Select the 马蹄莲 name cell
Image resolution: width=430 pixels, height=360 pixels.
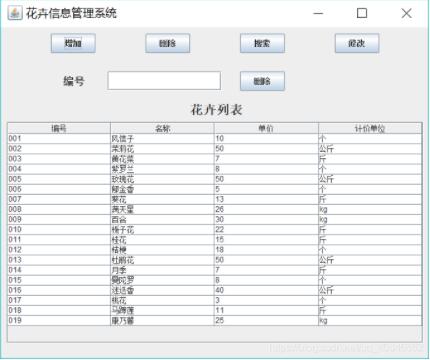(x=162, y=310)
